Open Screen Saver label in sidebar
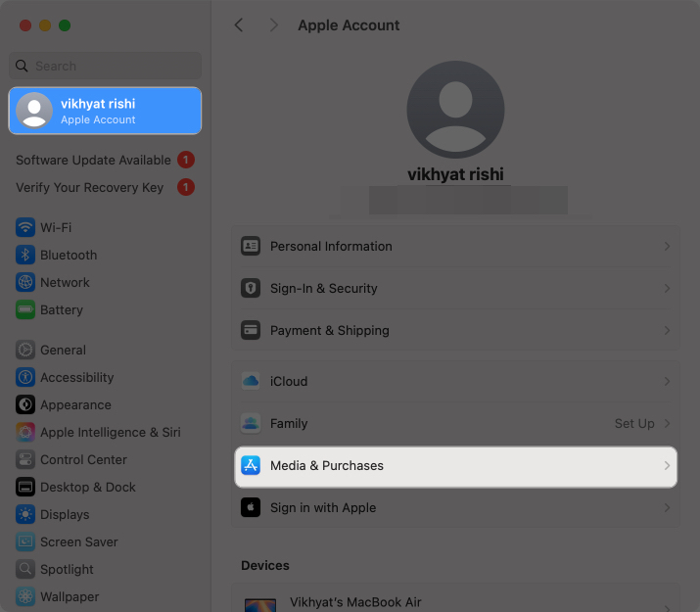Image resolution: width=700 pixels, height=612 pixels. (x=79, y=541)
